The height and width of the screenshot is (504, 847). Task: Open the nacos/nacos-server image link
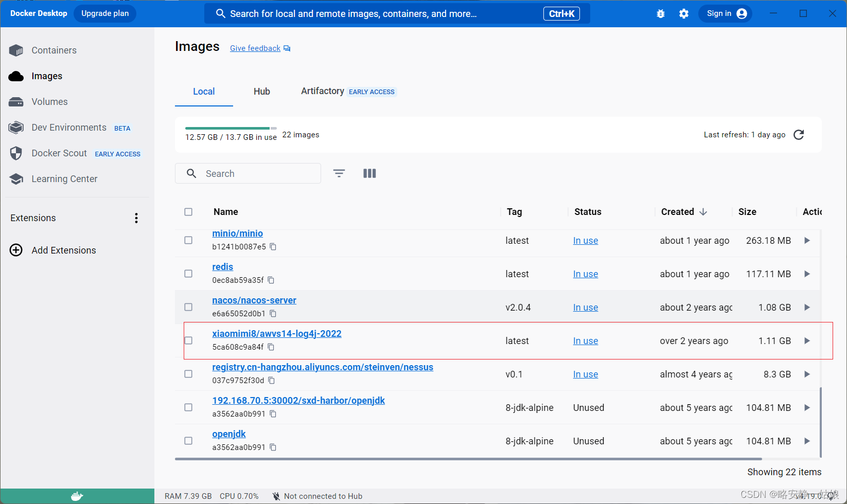click(254, 300)
